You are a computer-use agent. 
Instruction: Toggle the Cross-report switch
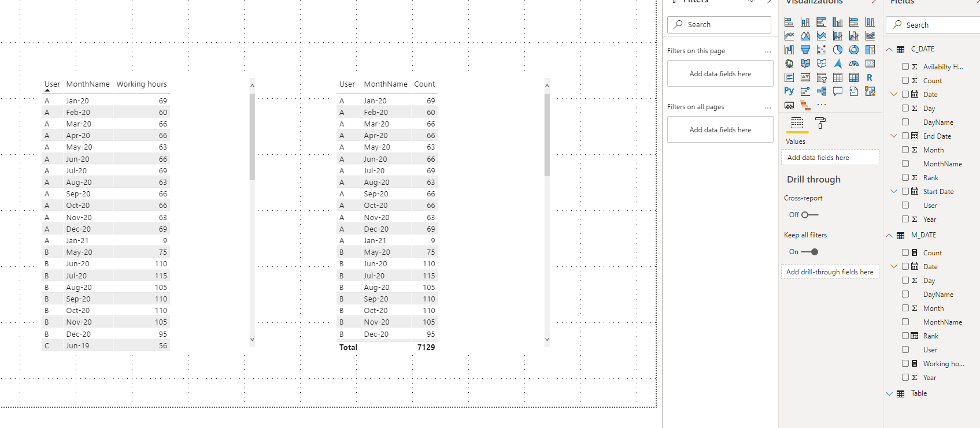[x=809, y=215]
